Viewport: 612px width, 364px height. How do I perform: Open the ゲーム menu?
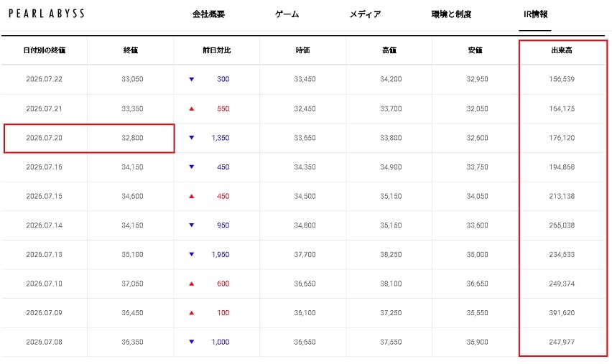pos(287,14)
